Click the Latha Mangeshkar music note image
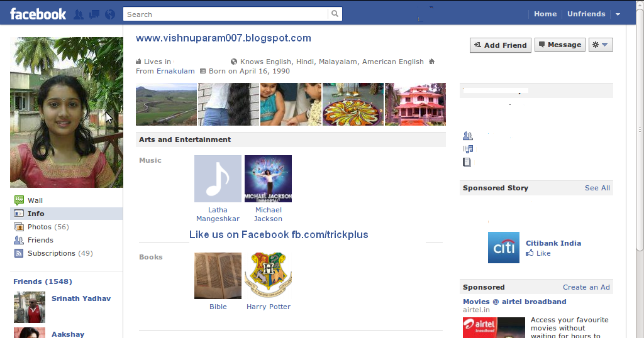Screen dimensions: 644x338 (218, 178)
